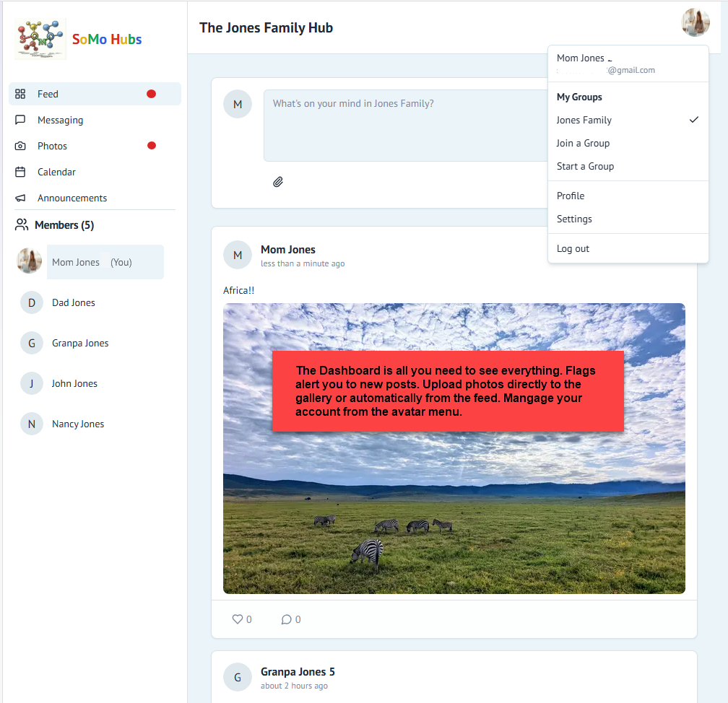Click the Members icon in the sidebar
The width and height of the screenshot is (728, 703).
pyautogui.click(x=21, y=224)
